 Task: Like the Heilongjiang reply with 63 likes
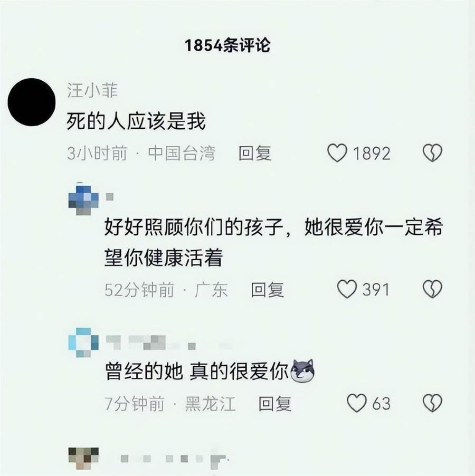pos(357,403)
